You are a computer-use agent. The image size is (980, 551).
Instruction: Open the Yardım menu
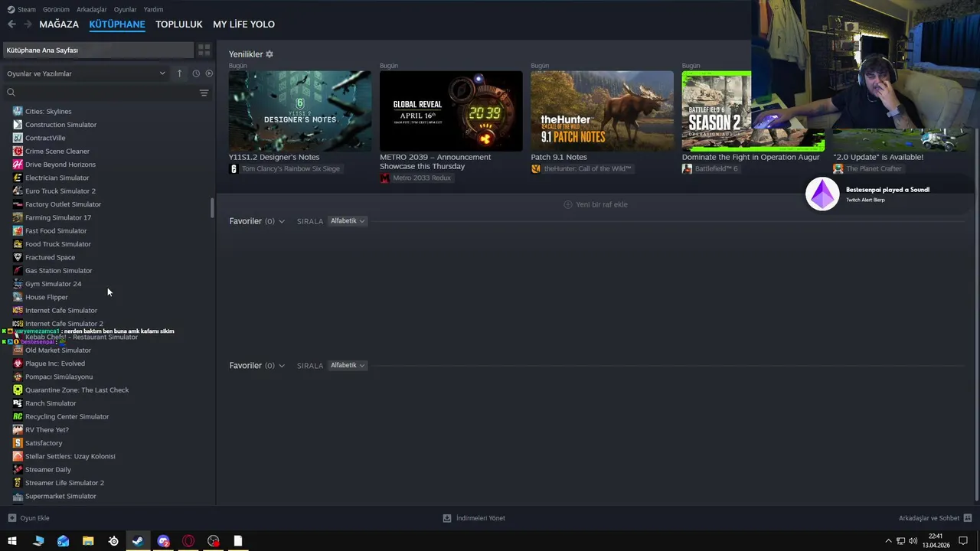tap(153, 9)
